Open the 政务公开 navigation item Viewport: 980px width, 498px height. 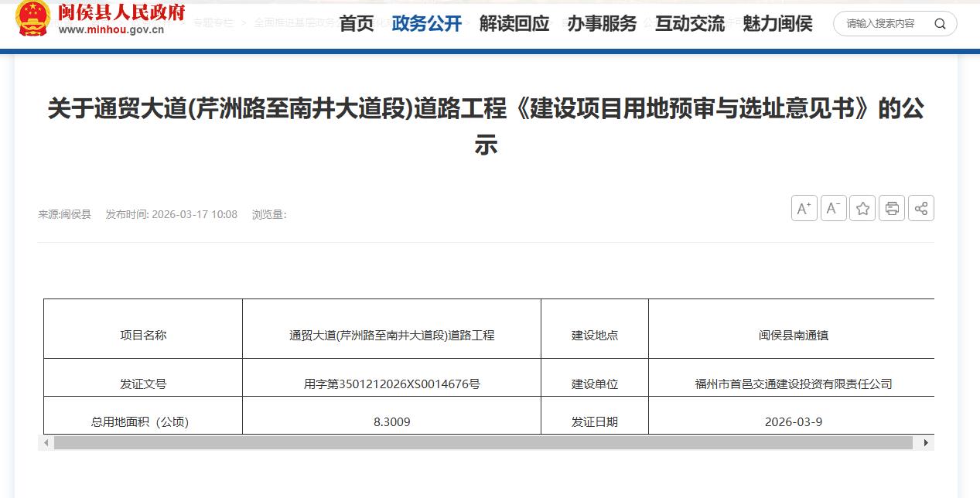(x=426, y=24)
